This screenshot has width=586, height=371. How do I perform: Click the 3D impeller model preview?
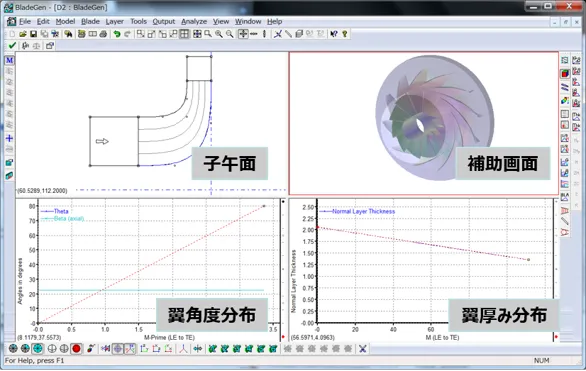click(434, 117)
